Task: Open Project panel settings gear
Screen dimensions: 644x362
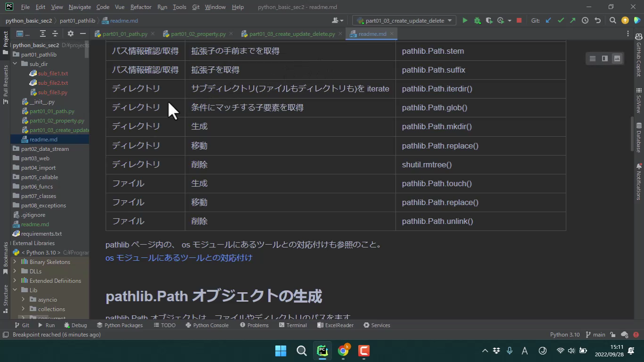Action: 71,33
